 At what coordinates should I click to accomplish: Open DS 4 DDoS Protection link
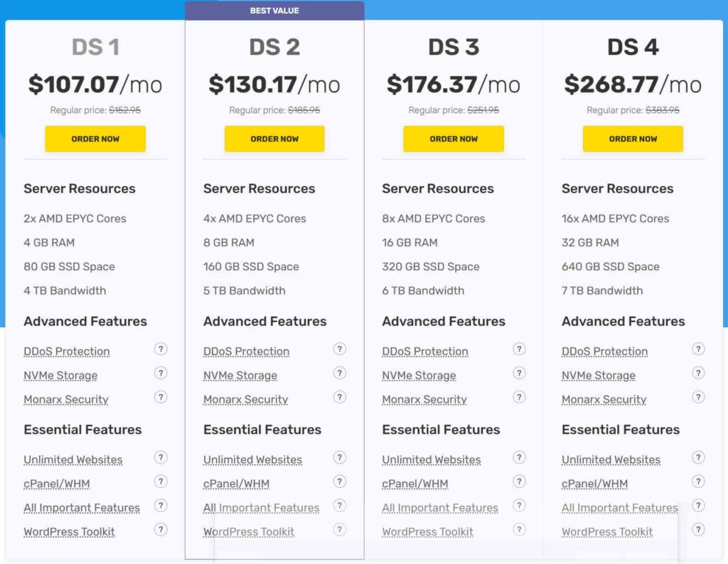tap(604, 351)
